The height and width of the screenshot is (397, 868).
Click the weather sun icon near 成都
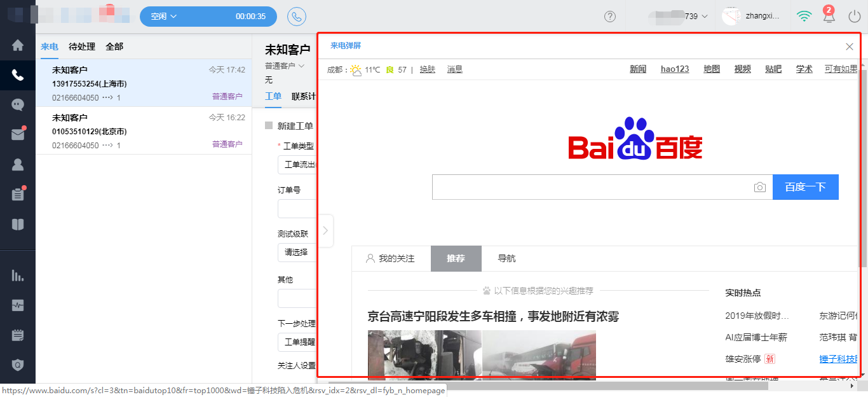[356, 69]
